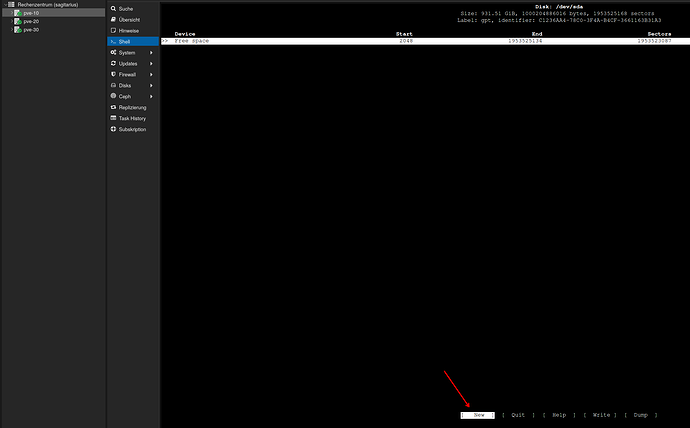
Task: Click the Replizierung icon
Action: pos(113,107)
